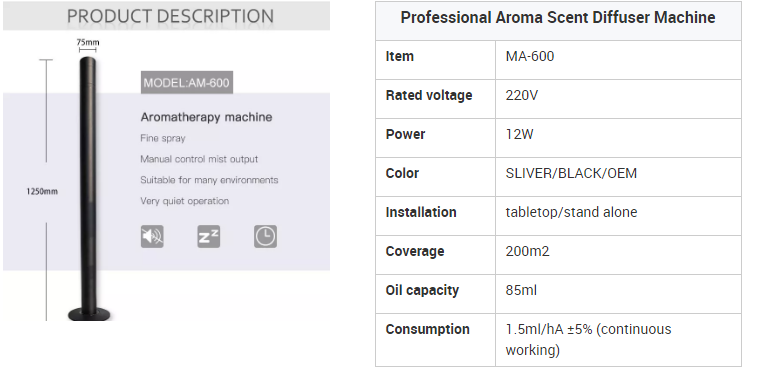The height and width of the screenshot is (374, 770).
Task: Click the sleep mode ZZ icon
Action: 209,237
